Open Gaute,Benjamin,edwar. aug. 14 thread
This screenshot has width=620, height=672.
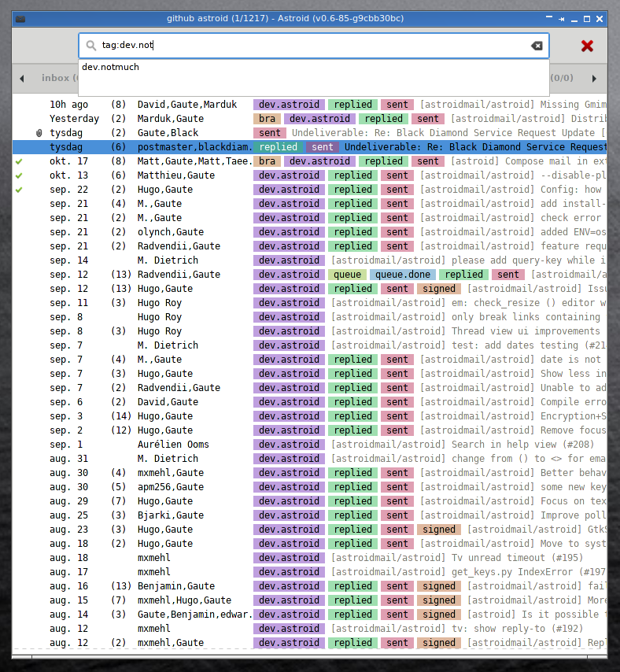point(310,614)
